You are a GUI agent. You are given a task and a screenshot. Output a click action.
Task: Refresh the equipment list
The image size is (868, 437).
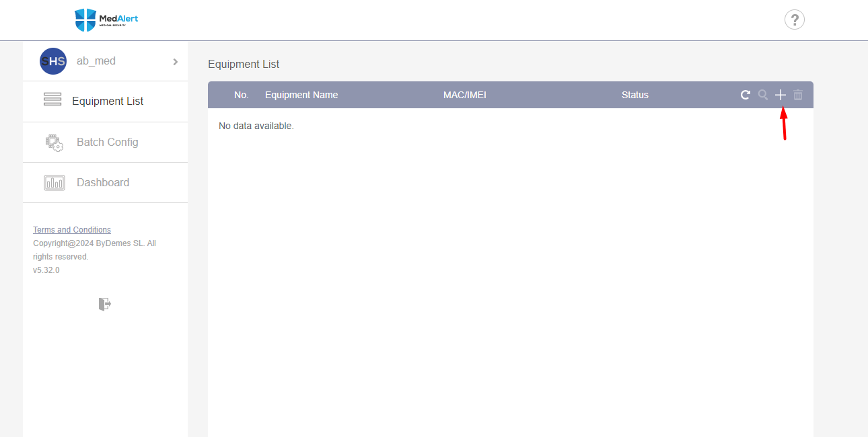point(746,95)
